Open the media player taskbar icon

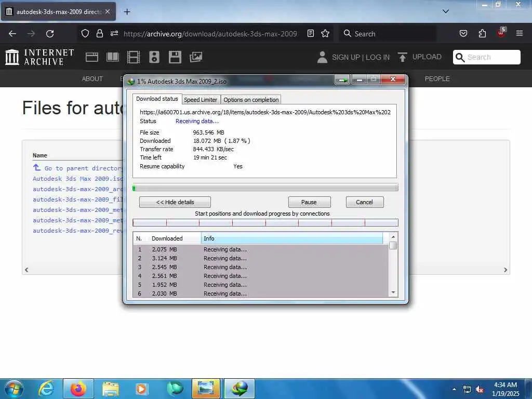coord(141,389)
